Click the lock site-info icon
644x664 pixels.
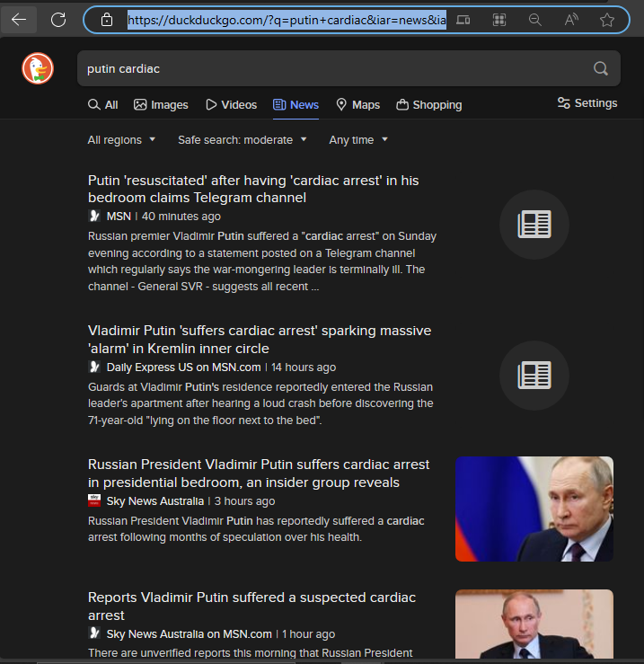point(107,20)
